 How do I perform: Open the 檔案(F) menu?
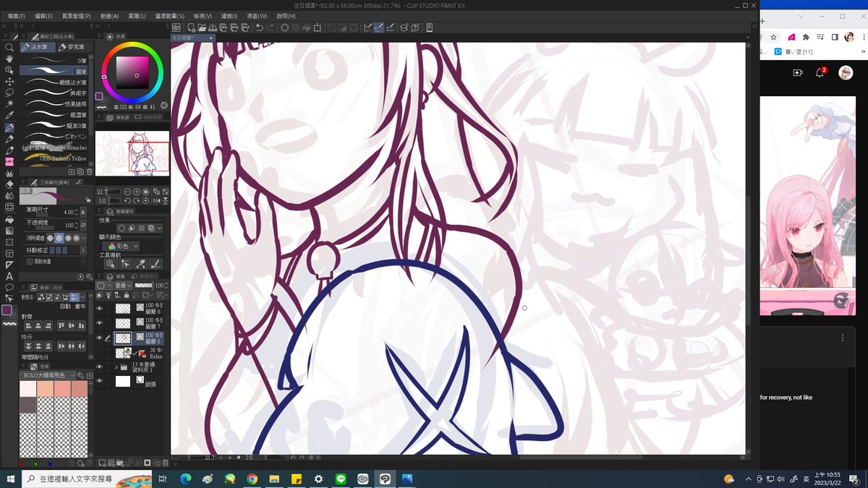(x=14, y=16)
